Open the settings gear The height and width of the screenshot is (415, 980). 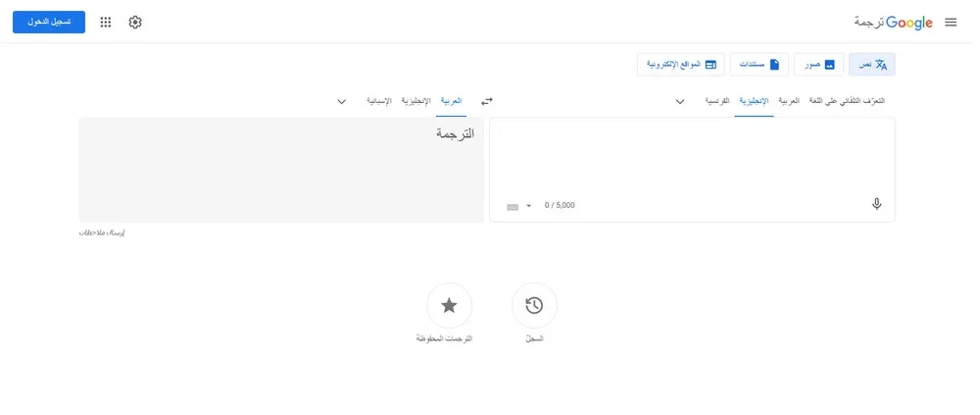[135, 22]
